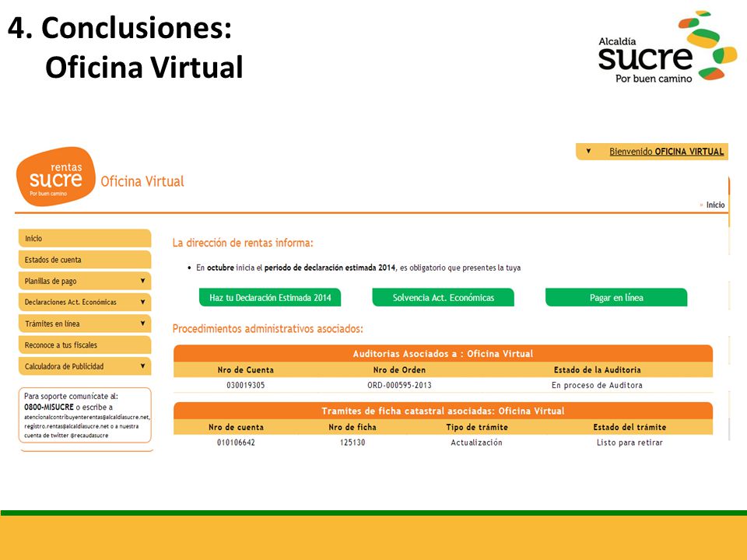Click the Auditorias Asociados table title
This screenshot has height=560, width=747.
pos(443,353)
